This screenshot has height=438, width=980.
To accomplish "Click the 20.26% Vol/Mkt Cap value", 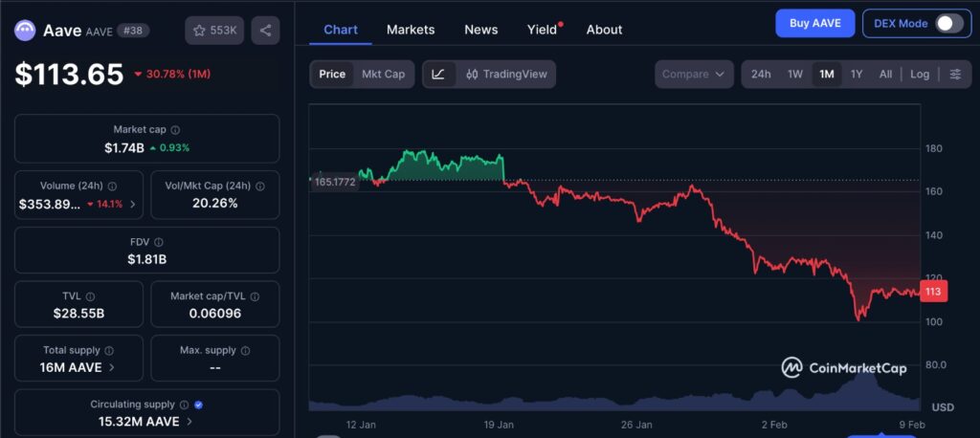I will coord(215,203).
